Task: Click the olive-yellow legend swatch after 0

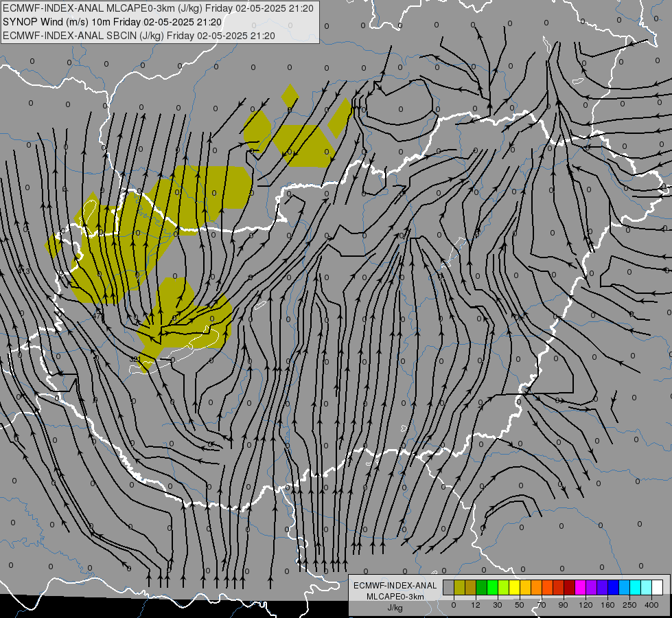Action: coord(459,587)
